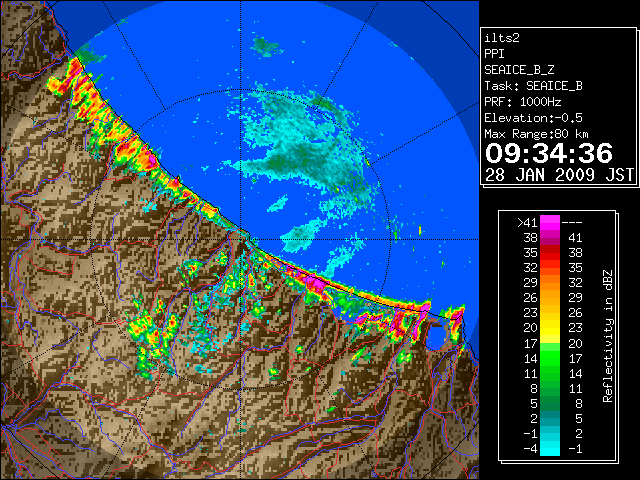Click the "-4" legend label

[530, 449]
